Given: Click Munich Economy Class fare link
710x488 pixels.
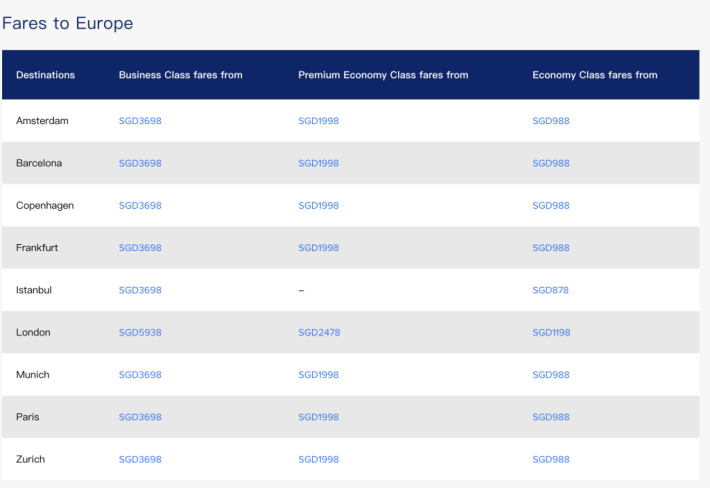Looking at the screenshot, I should (550, 375).
